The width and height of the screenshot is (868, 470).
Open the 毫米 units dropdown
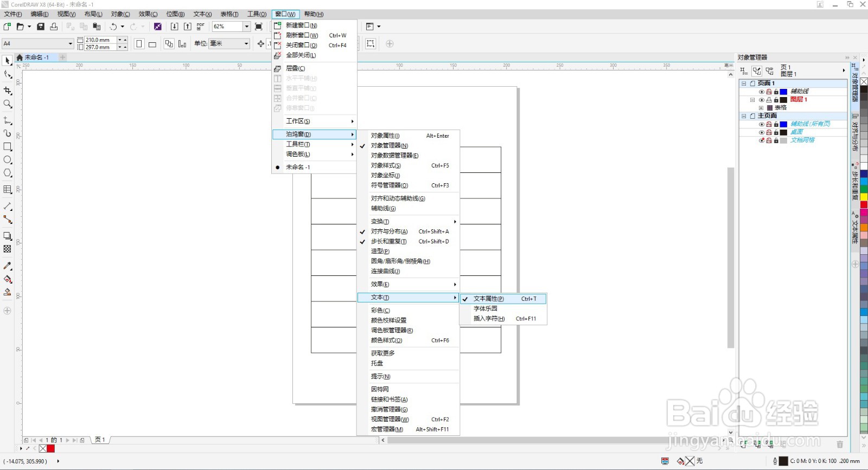click(246, 43)
